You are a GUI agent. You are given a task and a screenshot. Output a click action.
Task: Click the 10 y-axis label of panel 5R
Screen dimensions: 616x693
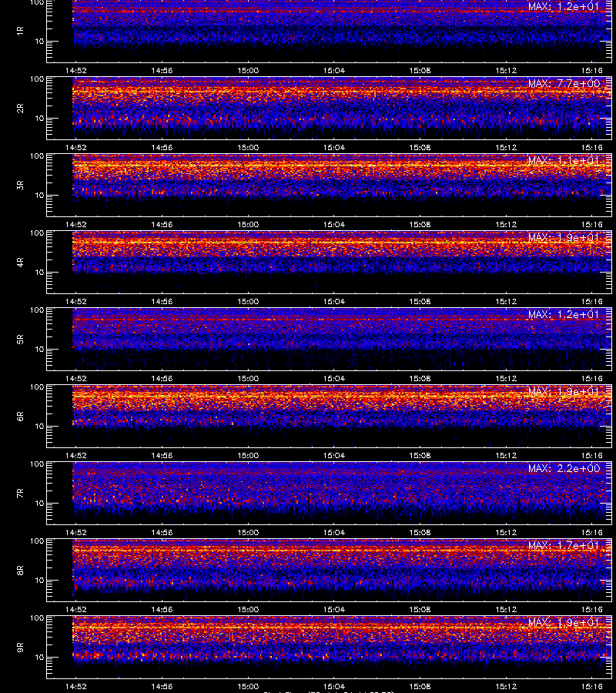point(40,349)
